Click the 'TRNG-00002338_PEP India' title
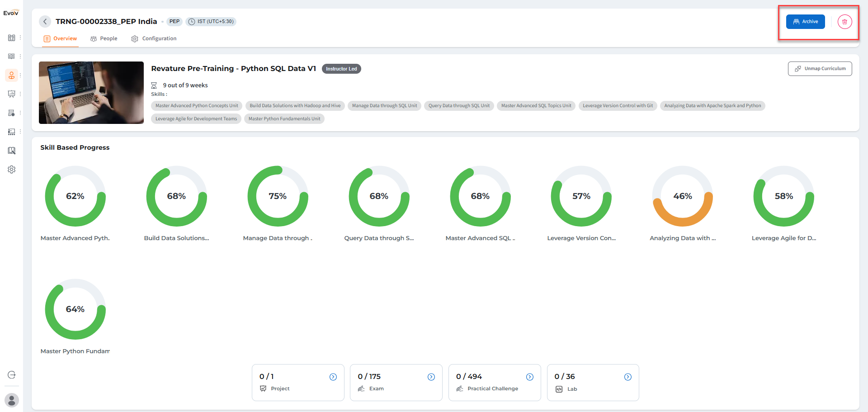This screenshot has height=412, width=868. coord(106,22)
